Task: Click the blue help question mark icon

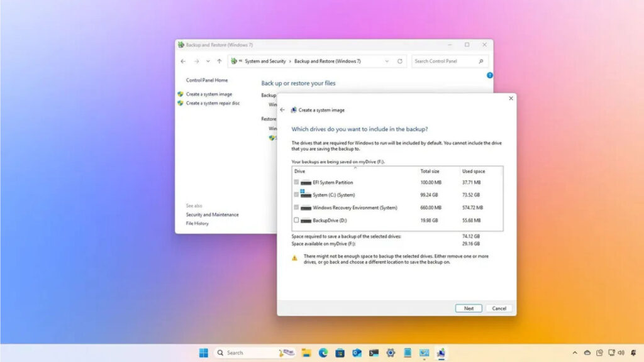Action: coord(490,75)
